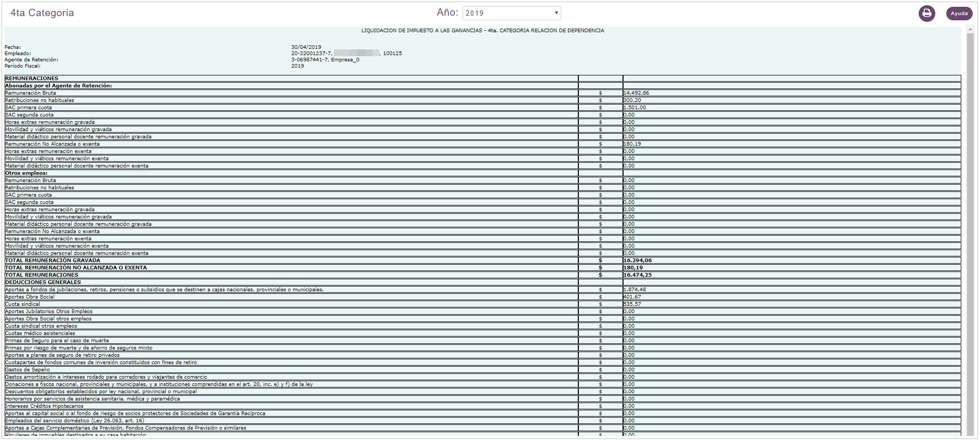Click the Empleado: field label
This screenshot has height=440, width=980.
point(18,54)
